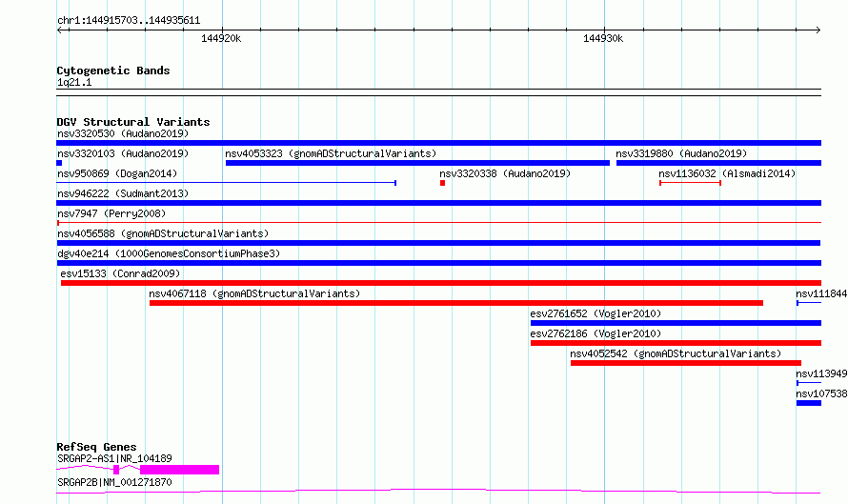848x504 pixels.
Task: Click the nsv3320530 (Audano2019) variant label
Action: pos(123,133)
